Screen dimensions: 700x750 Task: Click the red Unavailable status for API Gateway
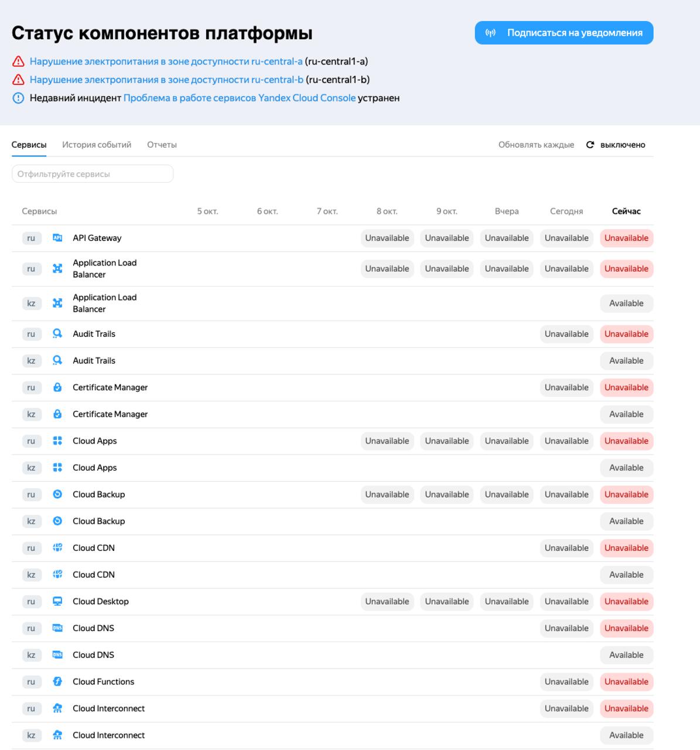[x=626, y=238]
